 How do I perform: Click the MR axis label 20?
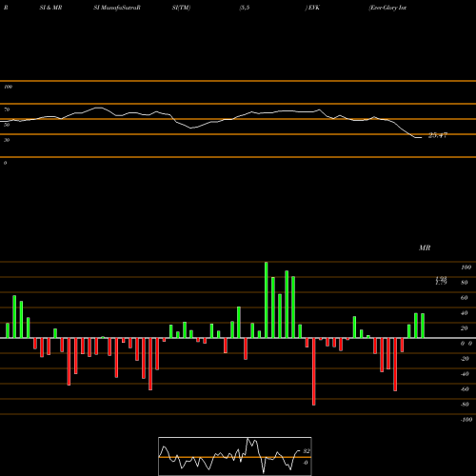click(465, 328)
